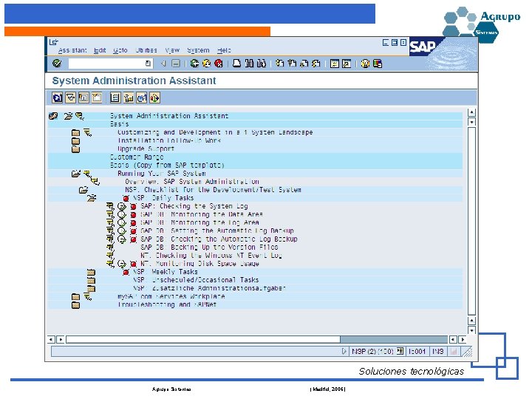Open the Edit menu
This screenshot has width=532, height=399.
[x=100, y=50]
